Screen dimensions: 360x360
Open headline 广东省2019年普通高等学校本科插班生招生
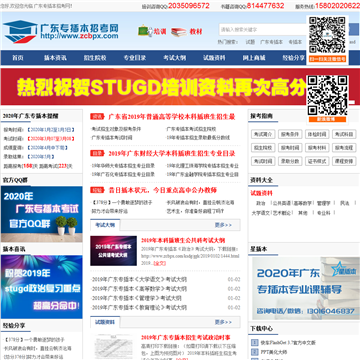(x=172, y=117)
